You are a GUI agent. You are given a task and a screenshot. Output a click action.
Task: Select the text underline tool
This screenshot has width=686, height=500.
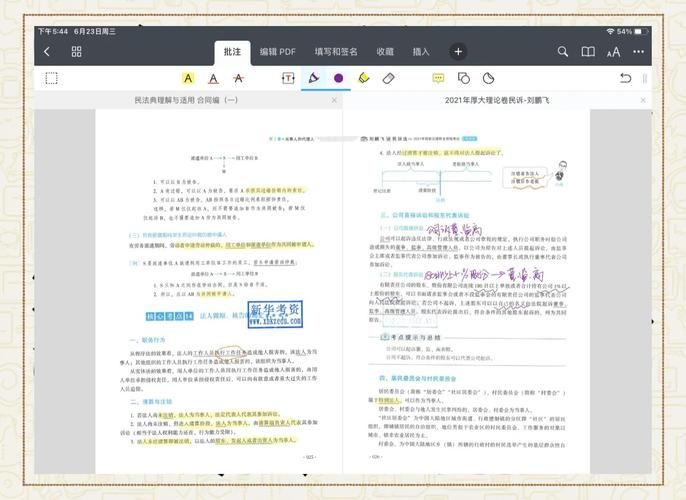click(x=213, y=78)
